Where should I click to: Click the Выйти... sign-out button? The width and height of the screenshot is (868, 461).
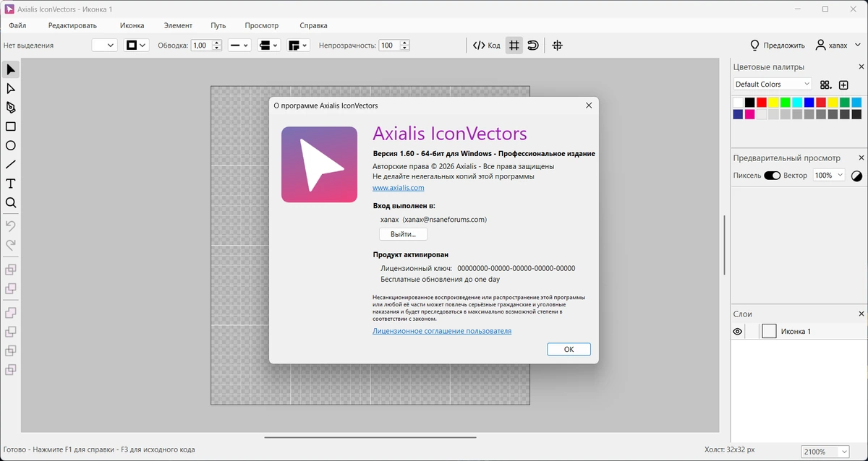[403, 234]
